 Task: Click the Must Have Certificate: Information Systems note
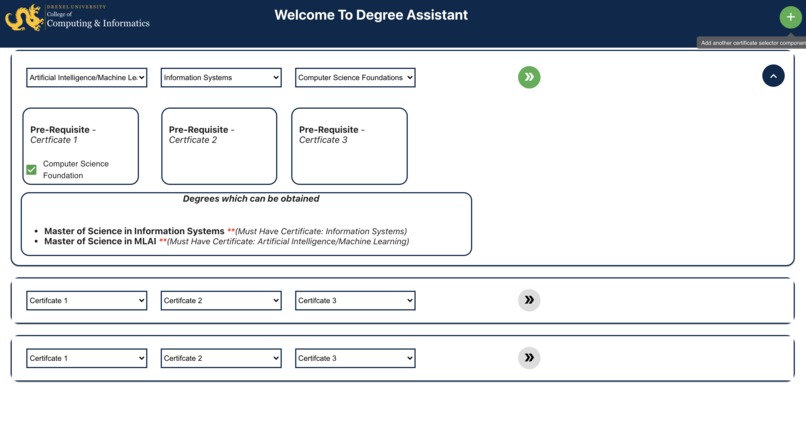coord(321,231)
